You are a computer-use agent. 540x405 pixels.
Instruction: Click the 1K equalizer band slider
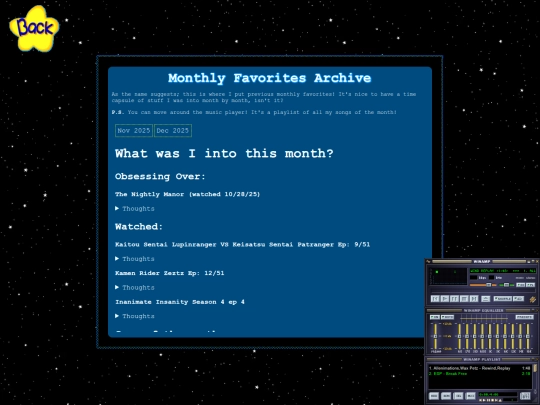point(490,336)
